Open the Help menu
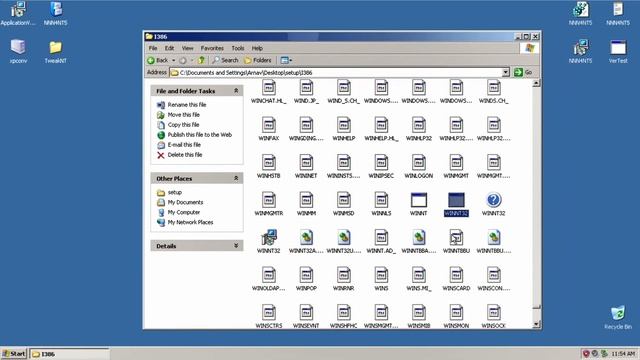The height and width of the screenshot is (360, 640). click(257, 48)
